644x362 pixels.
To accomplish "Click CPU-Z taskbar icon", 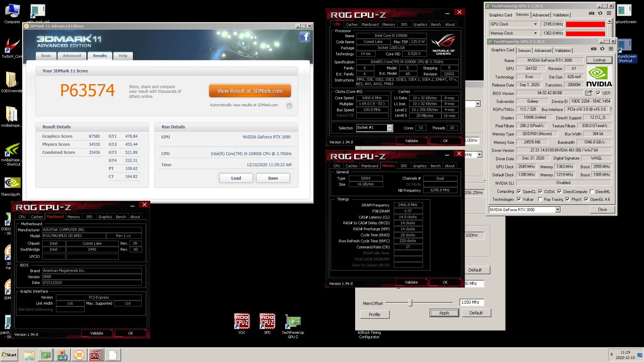I will [95, 355].
